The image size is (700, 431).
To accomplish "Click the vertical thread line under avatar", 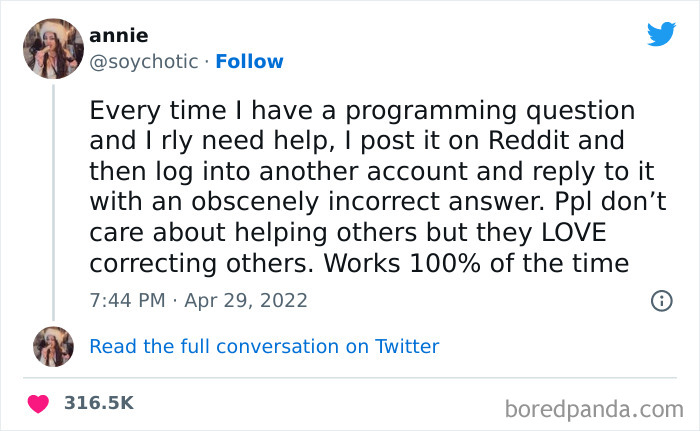I will pos(53,200).
